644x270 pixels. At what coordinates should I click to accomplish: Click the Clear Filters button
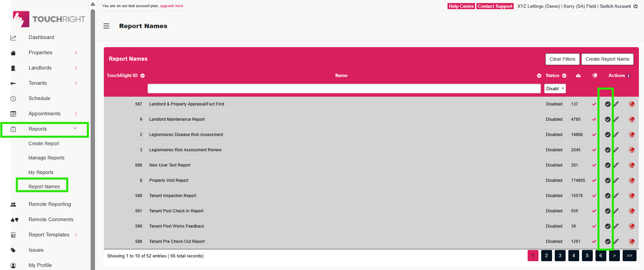click(562, 59)
